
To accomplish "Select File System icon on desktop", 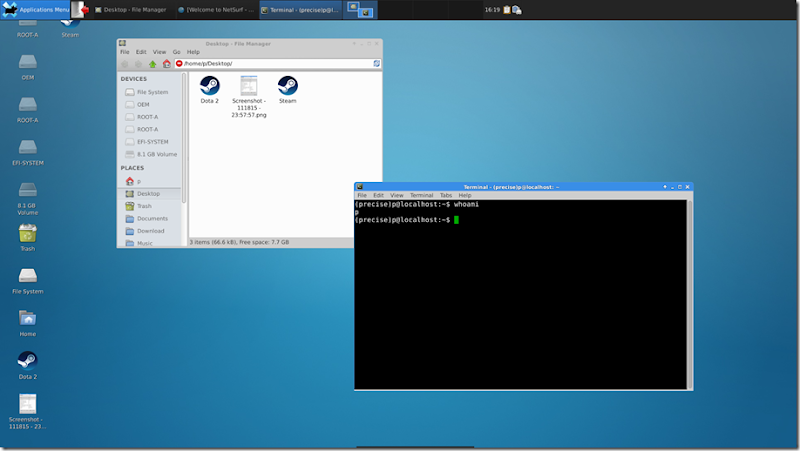I will (28, 281).
